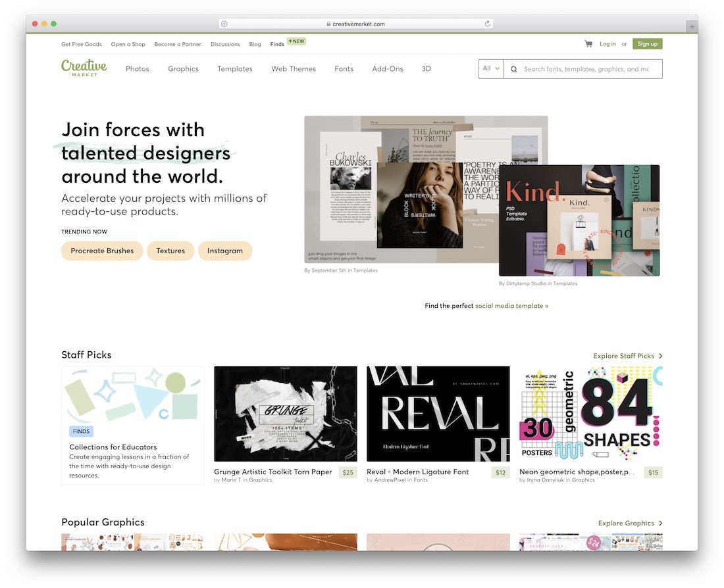
Task: Open the Templates menu
Action: (234, 69)
